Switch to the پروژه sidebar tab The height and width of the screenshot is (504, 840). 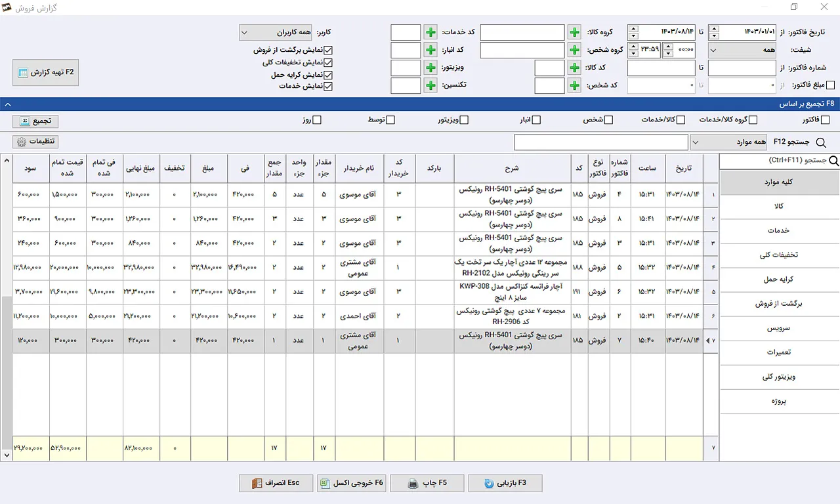coord(780,401)
